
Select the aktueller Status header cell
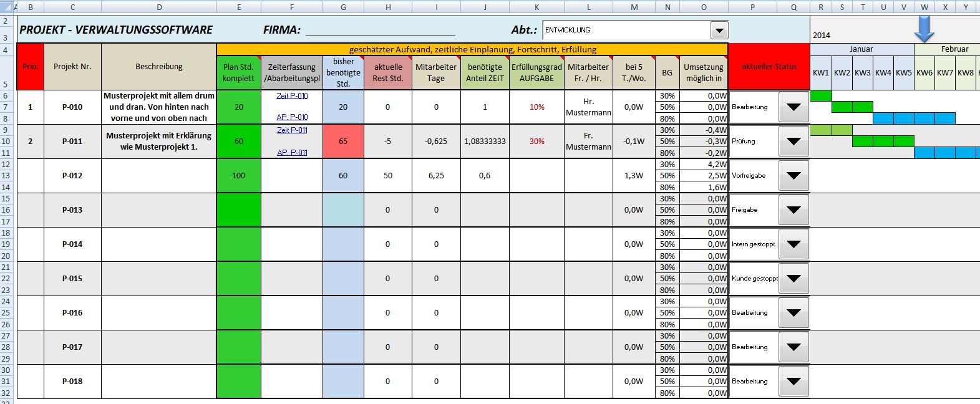pyautogui.click(x=769, y=67)
